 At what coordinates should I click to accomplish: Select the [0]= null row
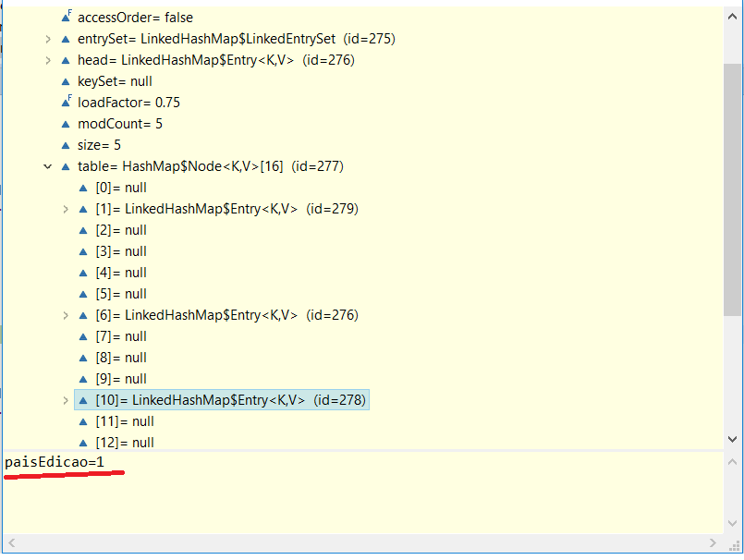(x=121, y=188)
